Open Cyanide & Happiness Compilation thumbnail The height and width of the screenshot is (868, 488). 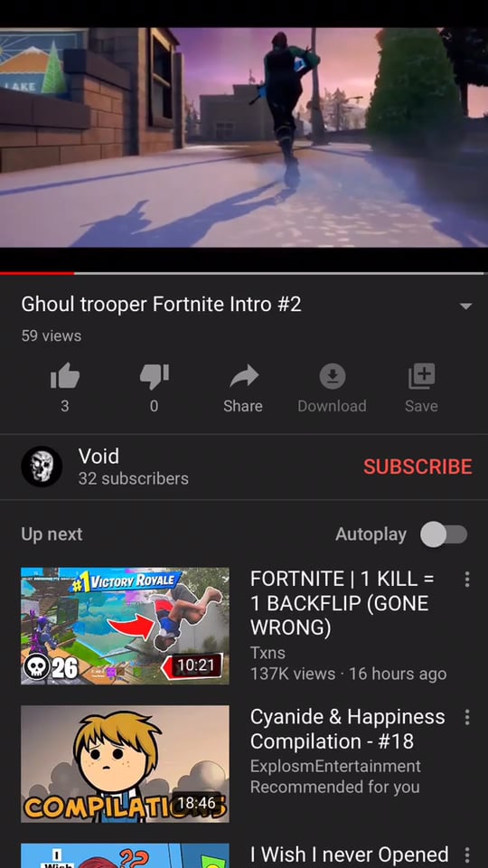[x=125, y=764]
